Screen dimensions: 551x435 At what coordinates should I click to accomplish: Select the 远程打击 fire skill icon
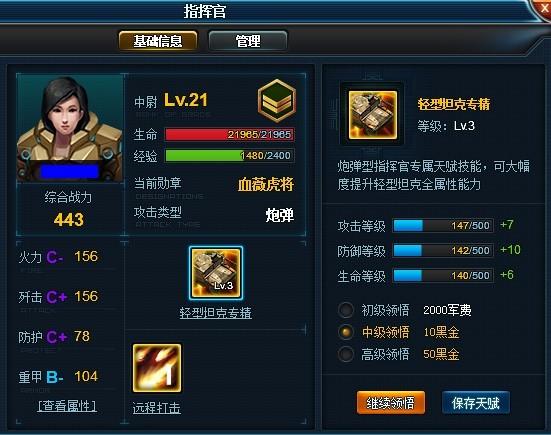[157, 368]
